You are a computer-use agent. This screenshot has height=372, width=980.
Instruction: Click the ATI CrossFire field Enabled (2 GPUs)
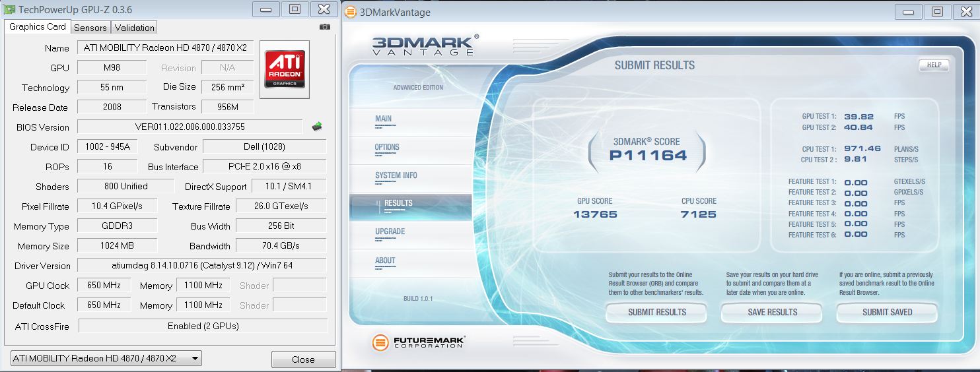point(203,326)
